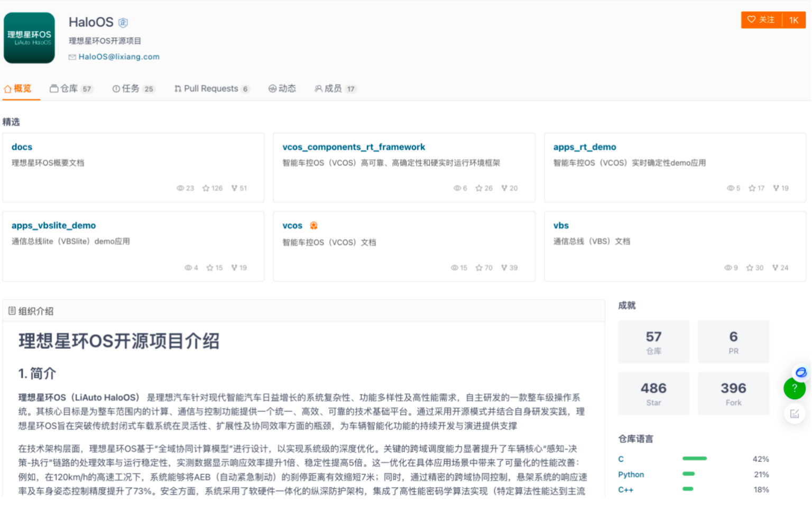Open the 成员 members tab
The image size is (812, 514).
coord(335,88)
